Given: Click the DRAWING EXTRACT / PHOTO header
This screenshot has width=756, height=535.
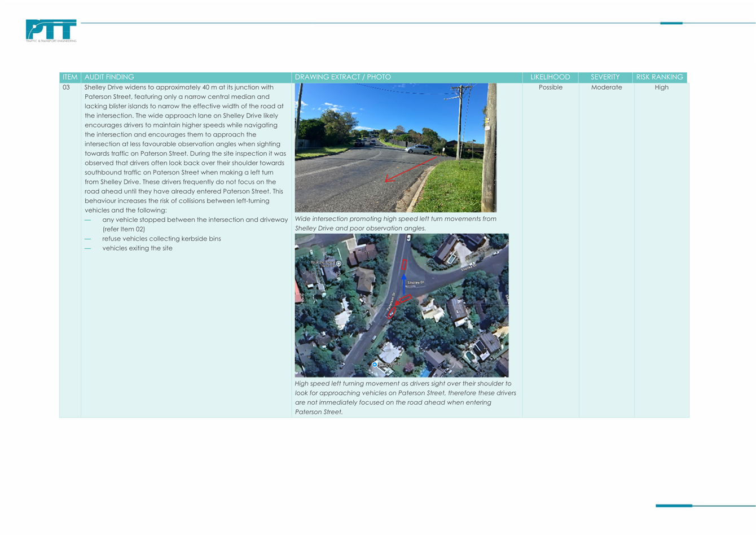Looking at the screenshot, I should click(x=342, y=77).
